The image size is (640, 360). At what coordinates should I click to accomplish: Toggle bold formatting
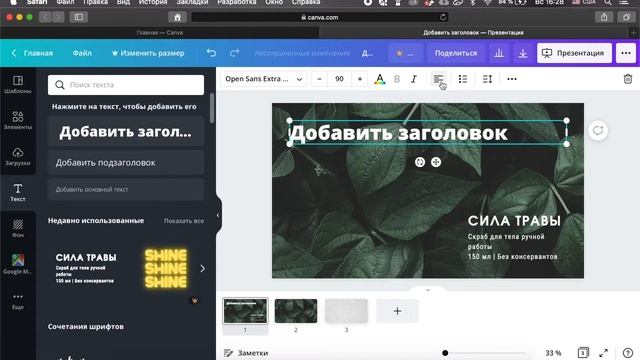pos(397,79)
